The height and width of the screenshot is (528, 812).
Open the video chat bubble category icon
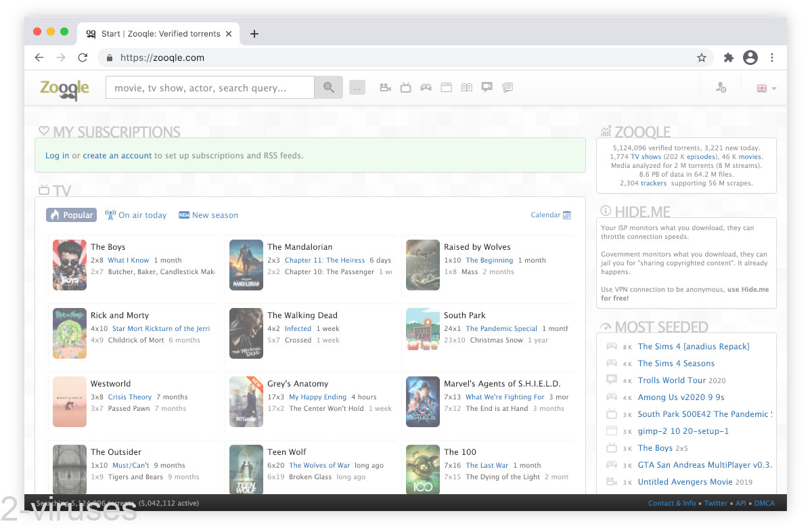[487, 87]
